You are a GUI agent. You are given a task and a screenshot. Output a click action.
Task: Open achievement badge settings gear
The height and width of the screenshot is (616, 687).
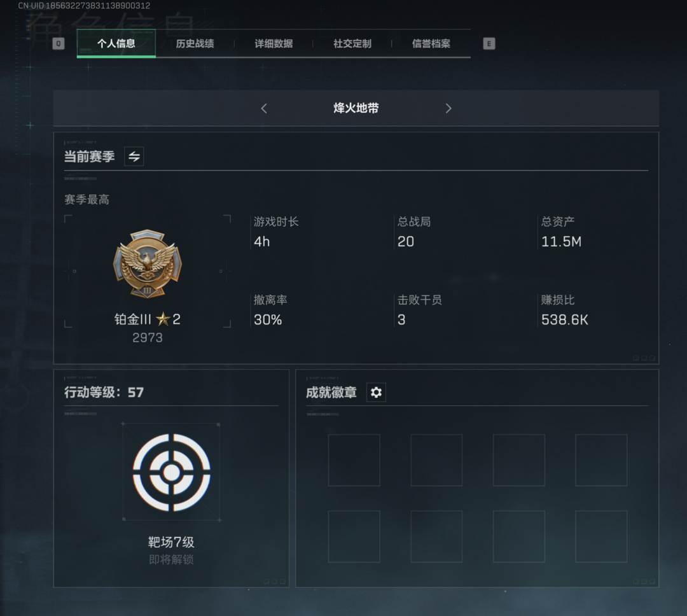[376, 393]
